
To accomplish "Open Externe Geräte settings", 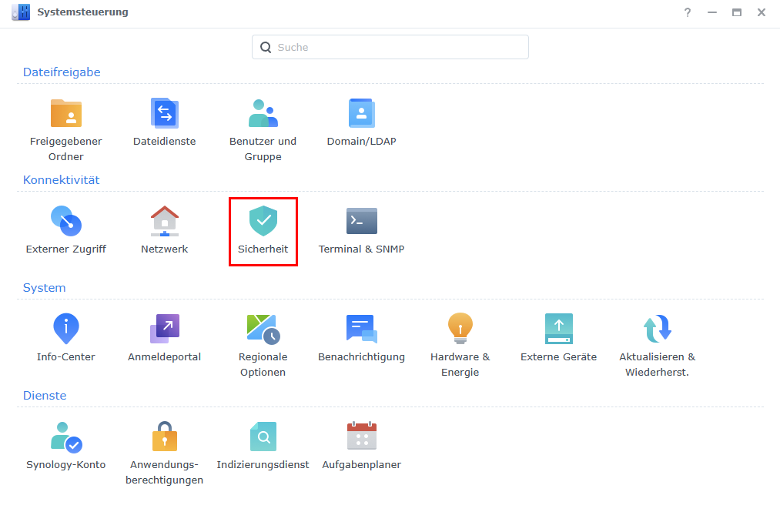I will click(x=558, y=330).
